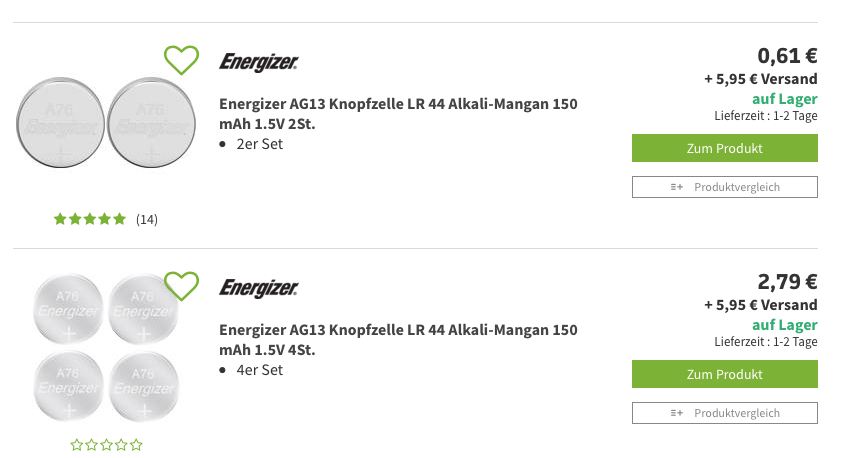Click Energizer logo of the 4St. product
Image resolution: width=845 pixels, height=458 pixels.
click(259, 288)
